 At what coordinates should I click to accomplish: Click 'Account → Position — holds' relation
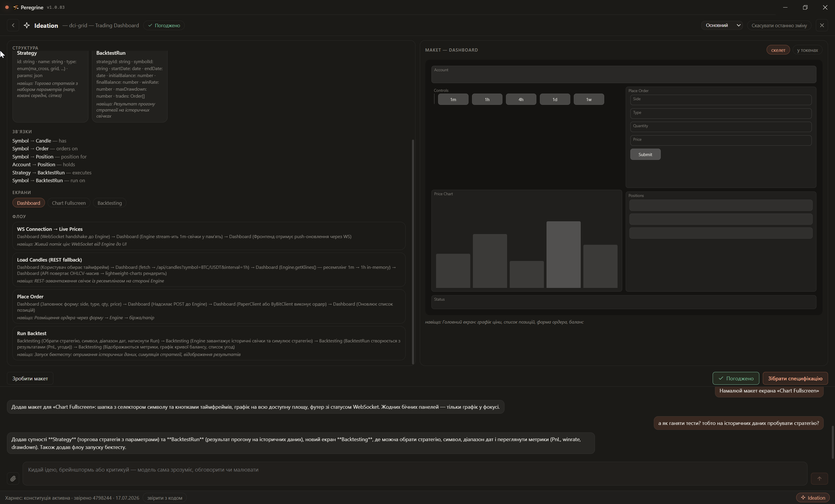[x=44, y=165]
